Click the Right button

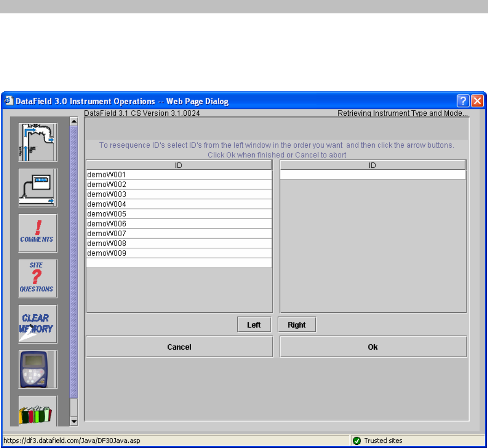point(296,325)
